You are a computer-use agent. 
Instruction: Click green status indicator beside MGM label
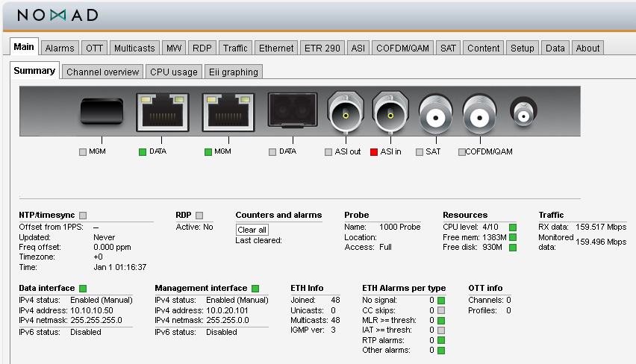(208, 152)
